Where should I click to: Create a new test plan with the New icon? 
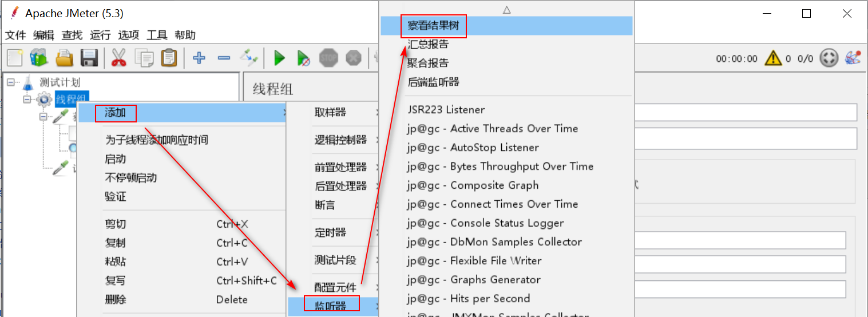15,58
